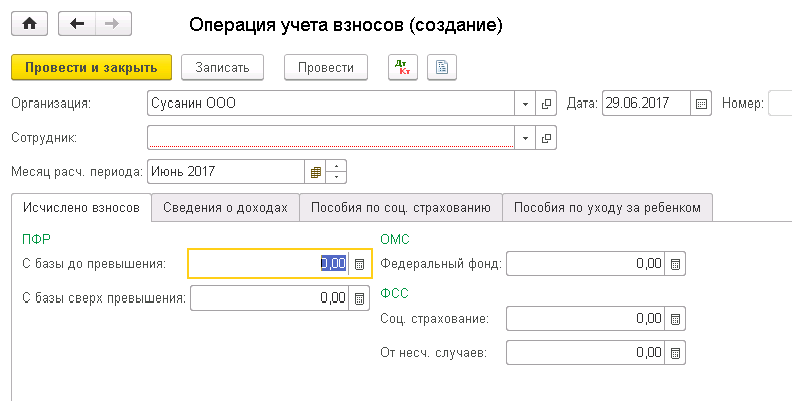Click into the Сотрудник input field

click(330, 137)
